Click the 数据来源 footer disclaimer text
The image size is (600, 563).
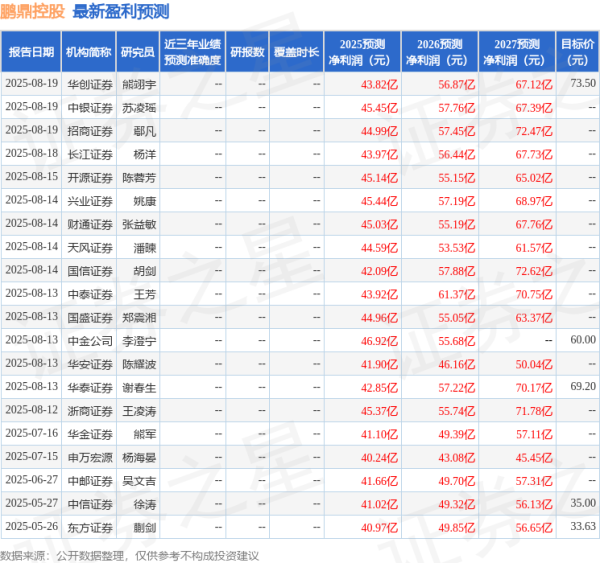click(x=130, y=555)
